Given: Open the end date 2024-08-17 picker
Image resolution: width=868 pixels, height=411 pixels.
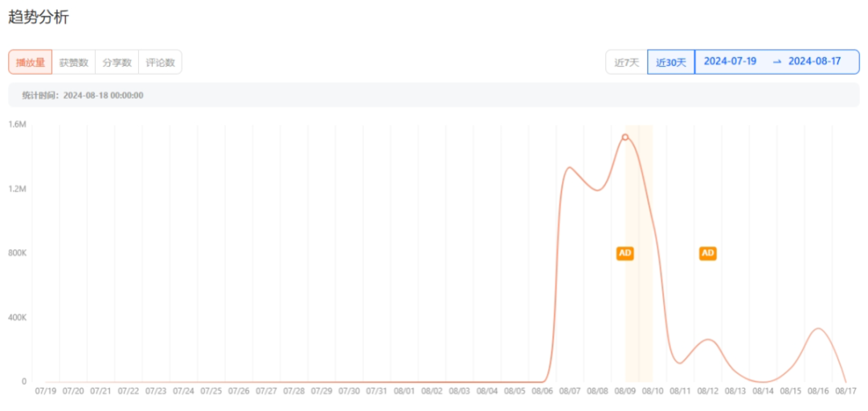Looking at the screenshot, I should [814, 62].
